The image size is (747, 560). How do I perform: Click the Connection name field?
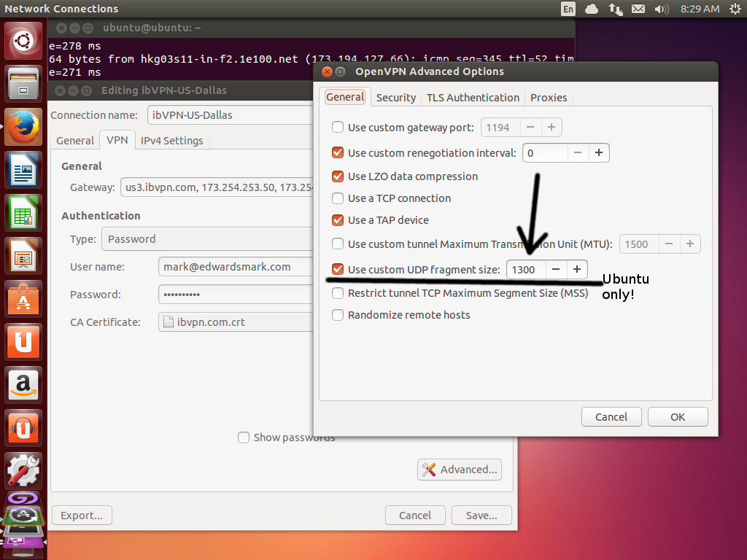231,115
